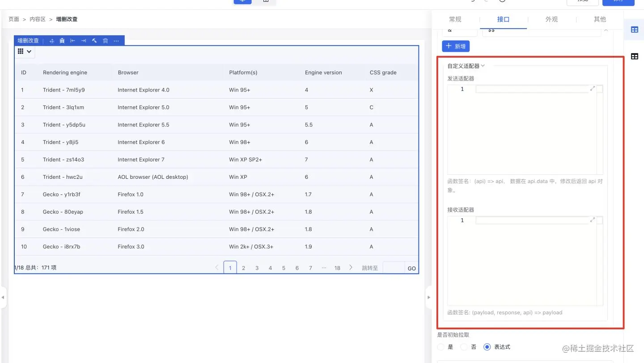Click the blue table icon in the right sidebar
Screen dimensions: 644x363
tap(634, 30)
